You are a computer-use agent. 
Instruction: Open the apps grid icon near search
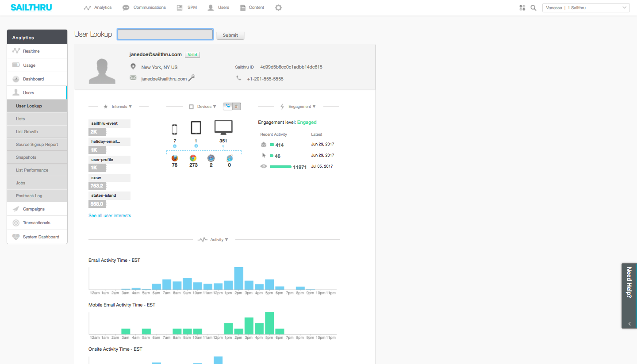coord(522,8)
